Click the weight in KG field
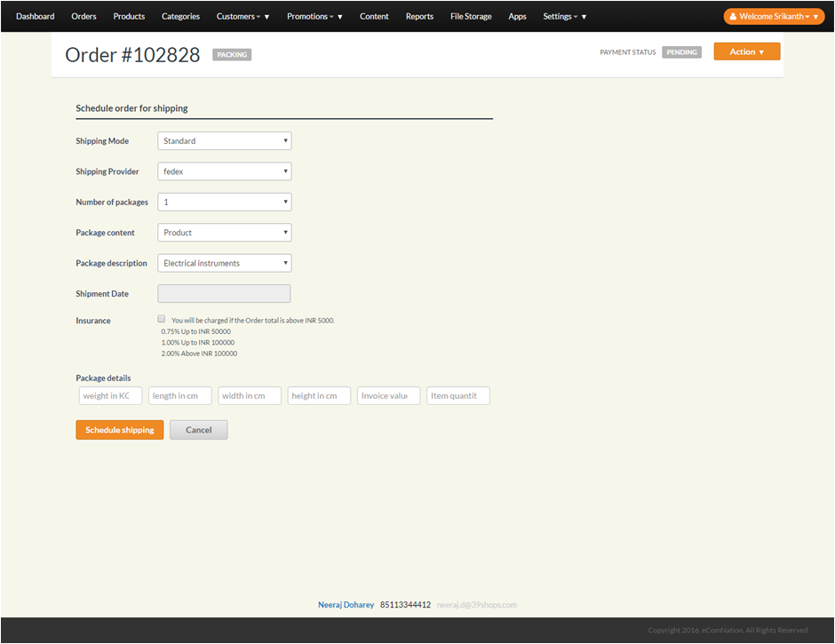This screenshot has height=644, width=835. click(x=110, y=396)
